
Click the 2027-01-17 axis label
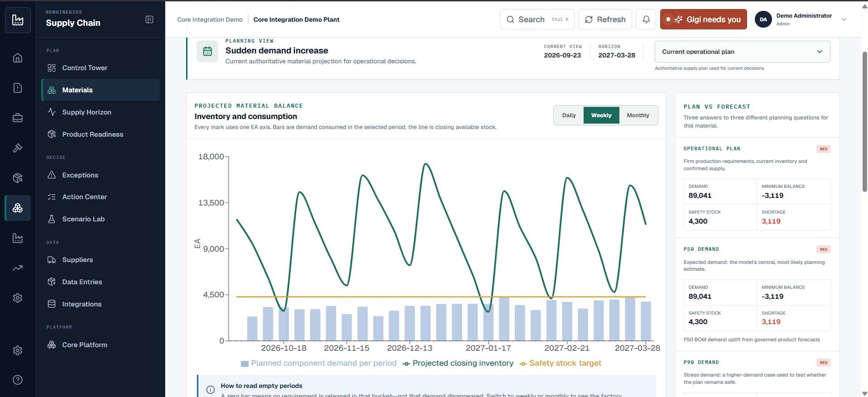[x=488, y=348]
